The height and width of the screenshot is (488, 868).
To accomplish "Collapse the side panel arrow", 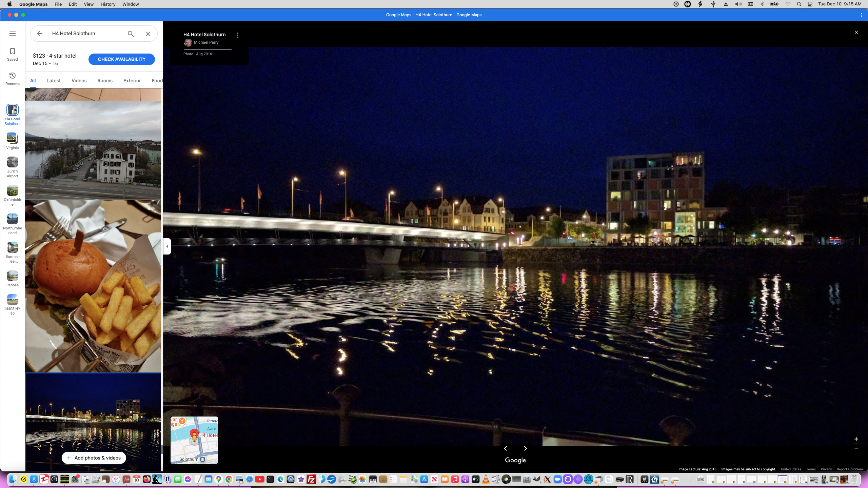I will 167,246.
